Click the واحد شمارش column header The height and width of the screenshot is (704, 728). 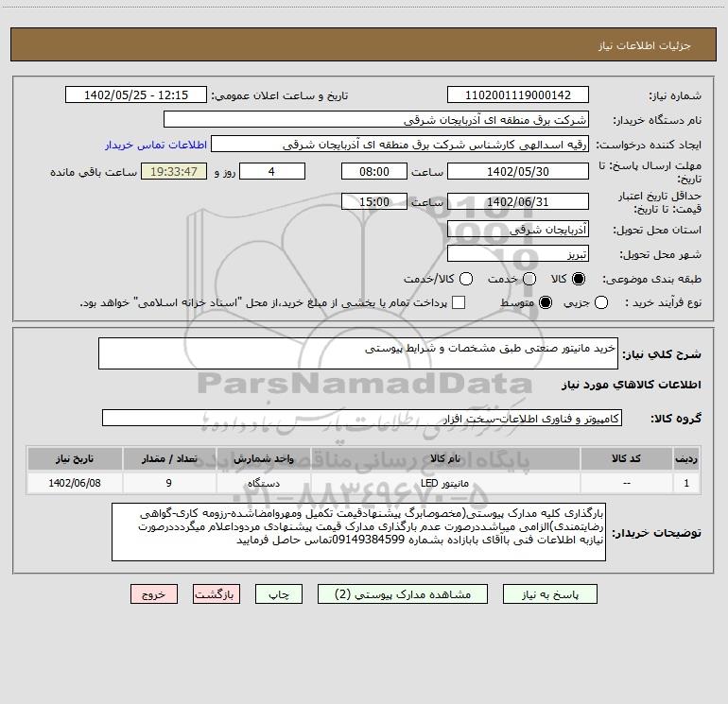[x=263, y=458]
